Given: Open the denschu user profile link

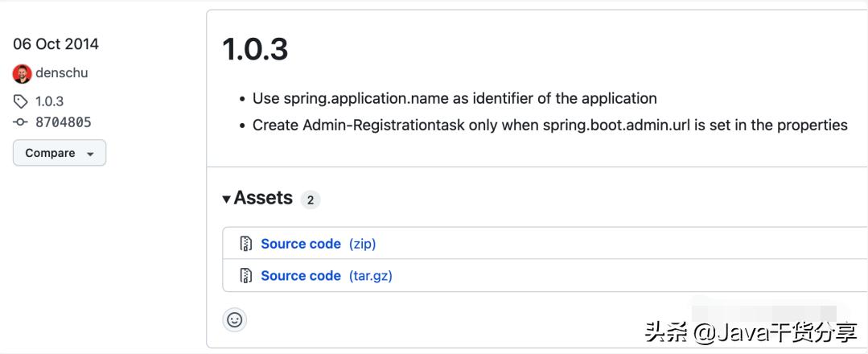Looking at the screenshot, I should point(61,73).
